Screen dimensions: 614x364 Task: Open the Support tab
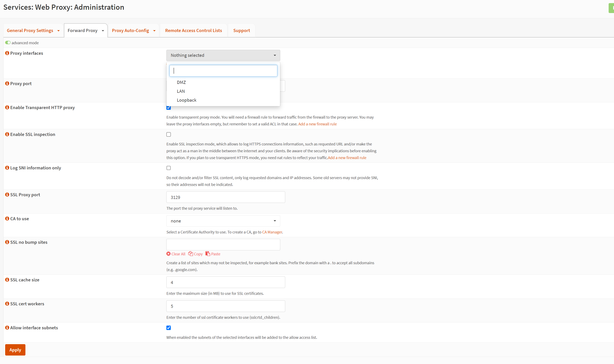[x=242, y=30]
